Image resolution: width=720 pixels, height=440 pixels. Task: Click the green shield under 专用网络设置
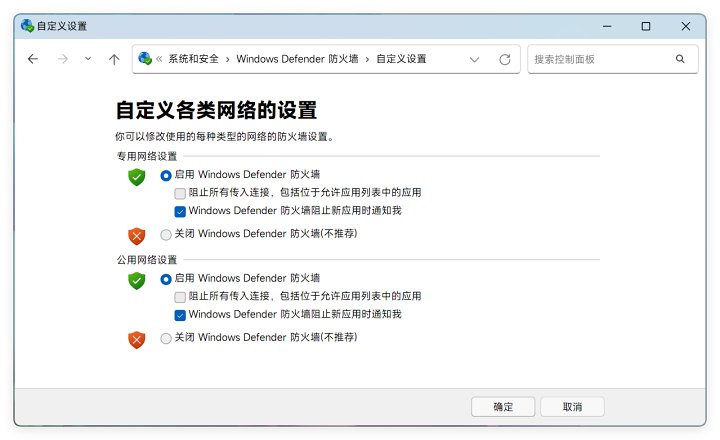click(137, 177)
